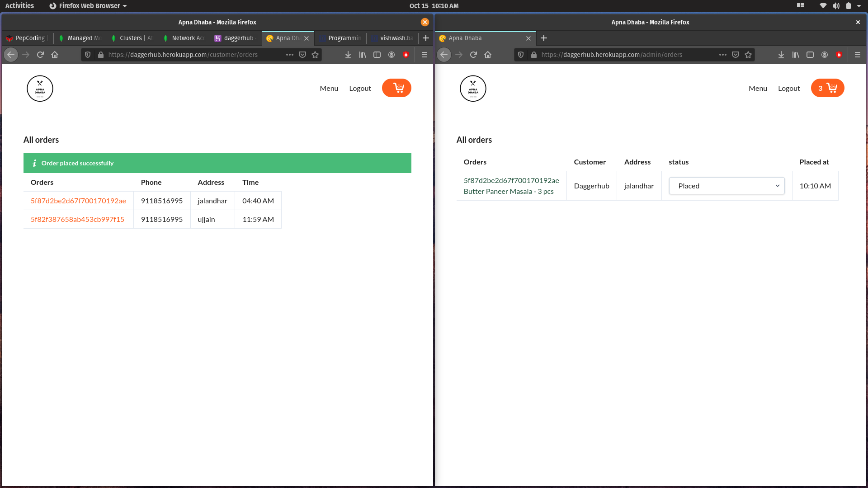Open the Placed order status dropdown
This screenshot has width=868, height=488.
click(x=726, y=186)
